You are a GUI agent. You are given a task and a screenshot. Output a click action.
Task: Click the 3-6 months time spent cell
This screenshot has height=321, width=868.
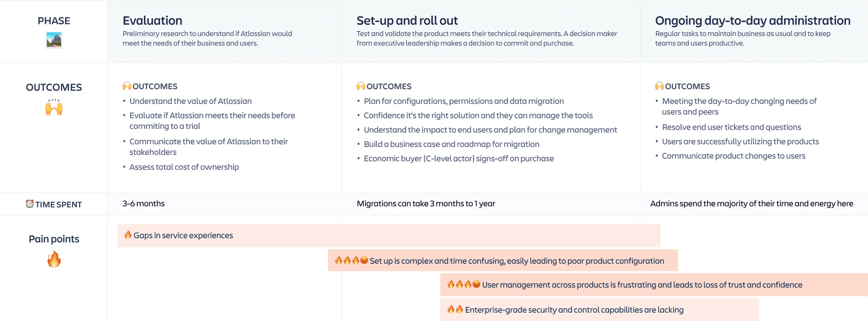pyautogui.click(x=143, y=203)
